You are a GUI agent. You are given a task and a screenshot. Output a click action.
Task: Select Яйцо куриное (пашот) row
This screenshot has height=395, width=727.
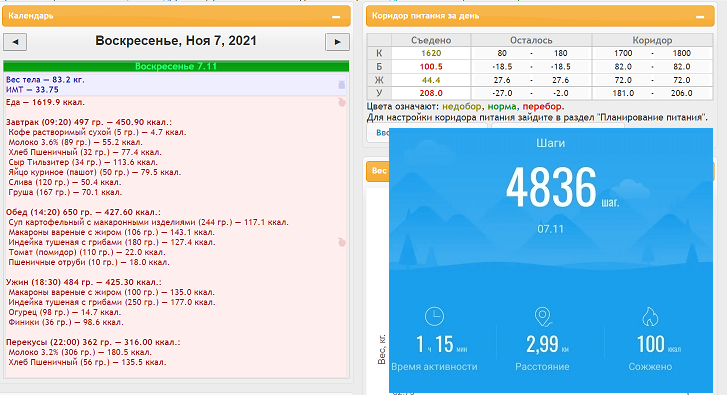point(95,172)
